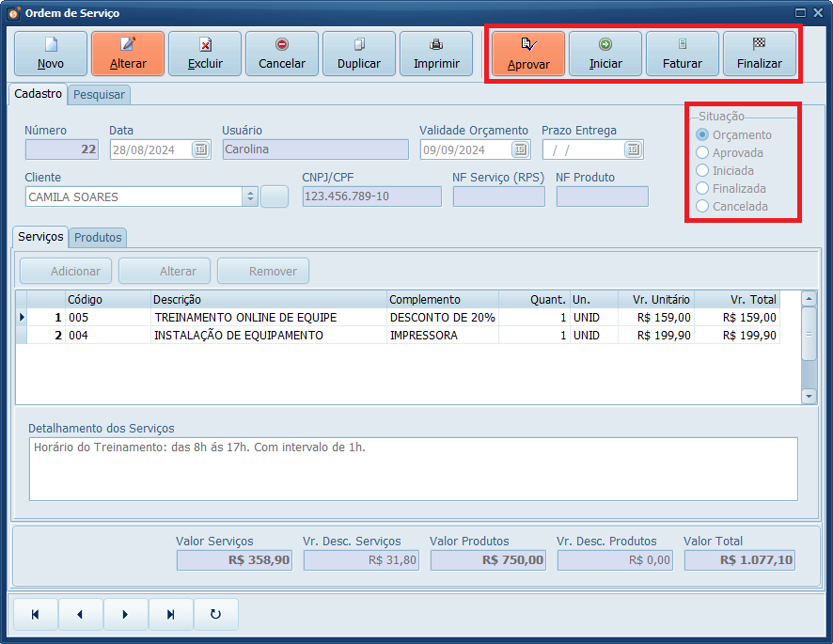Start the order via Iniciar
Screen dimensions: 833x644
click(x=605, y=54)
